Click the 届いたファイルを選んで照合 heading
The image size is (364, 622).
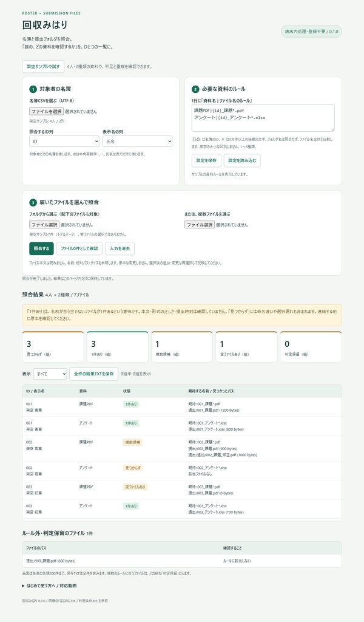(69, 202)
